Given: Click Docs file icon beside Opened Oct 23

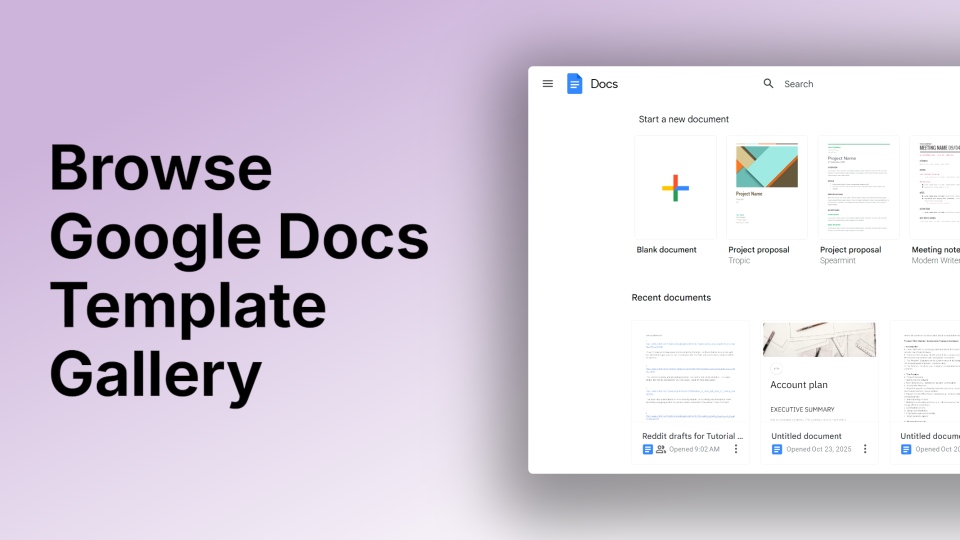Looking at the screenshot, I should 776,449.
